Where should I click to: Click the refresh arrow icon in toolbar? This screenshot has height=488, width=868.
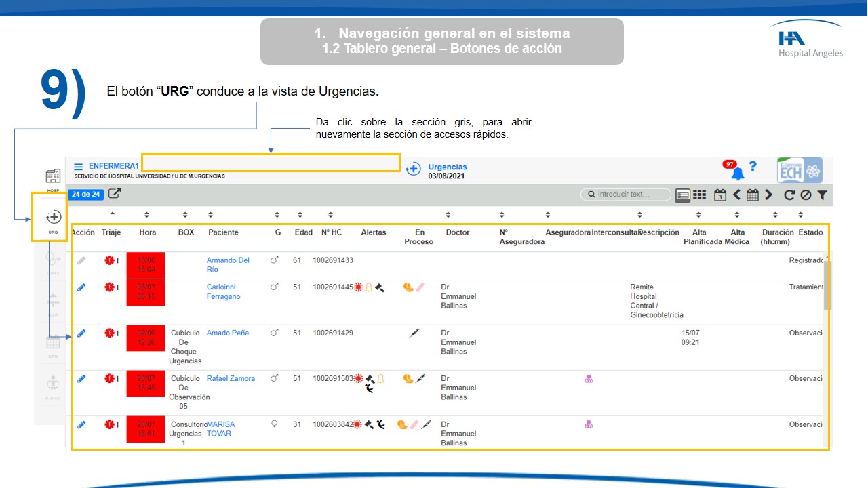[789, 195]
